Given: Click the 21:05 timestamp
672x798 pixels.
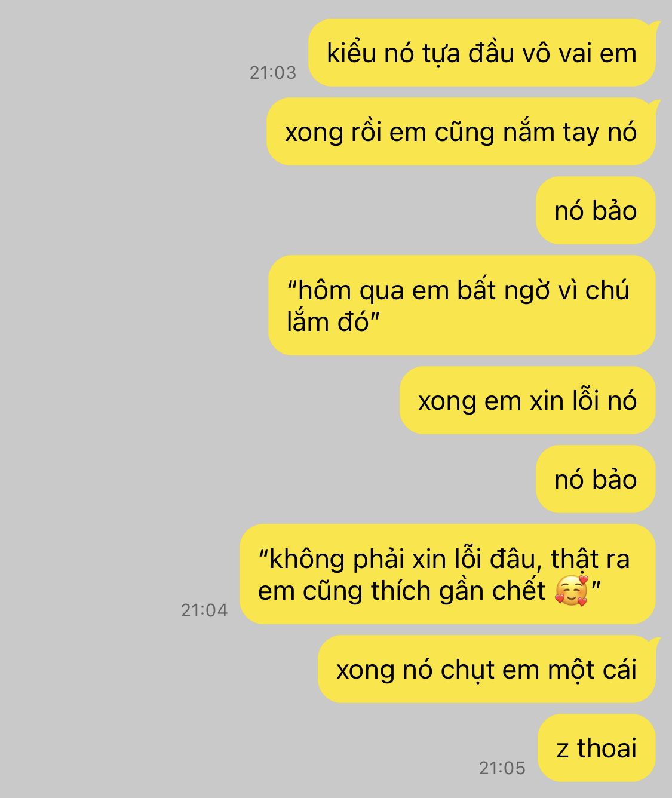Looking at the screenshot, I should click(502, 768).
